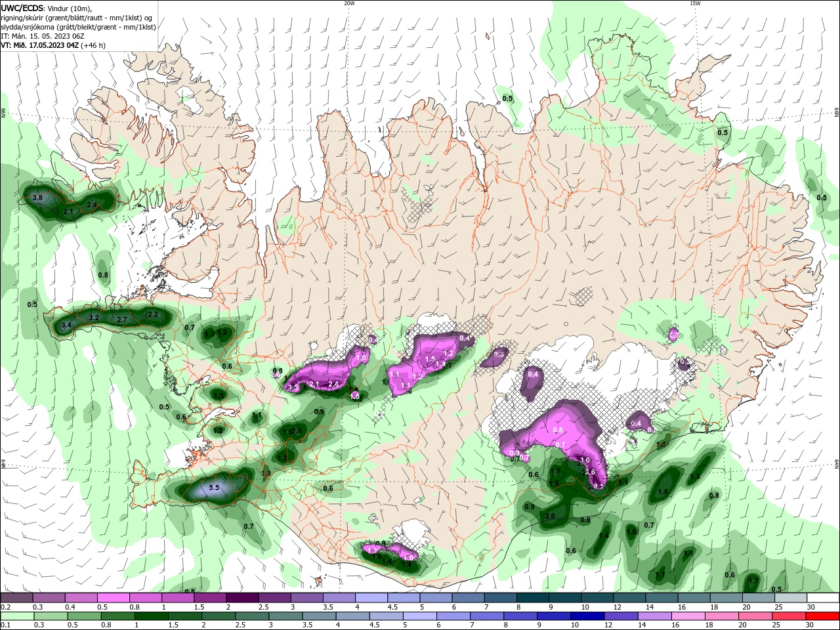Screen dimensions: 840x630
Task: Click the '2.7' precipitation value on the western peninsula
Action: [x=122, y=320]
